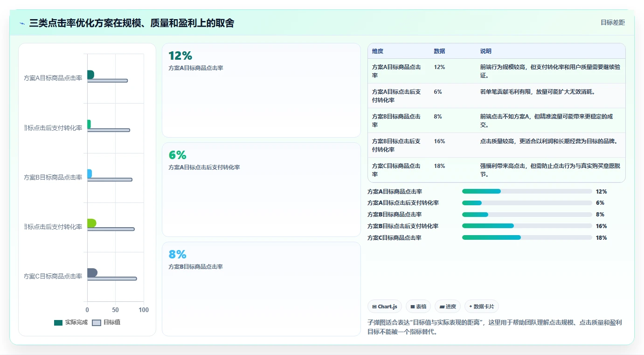The image size is (644, 355).
Task: Toggle the 目标值 legend entry in the chart
Action: pyautogui.click(x=106, y=322)
